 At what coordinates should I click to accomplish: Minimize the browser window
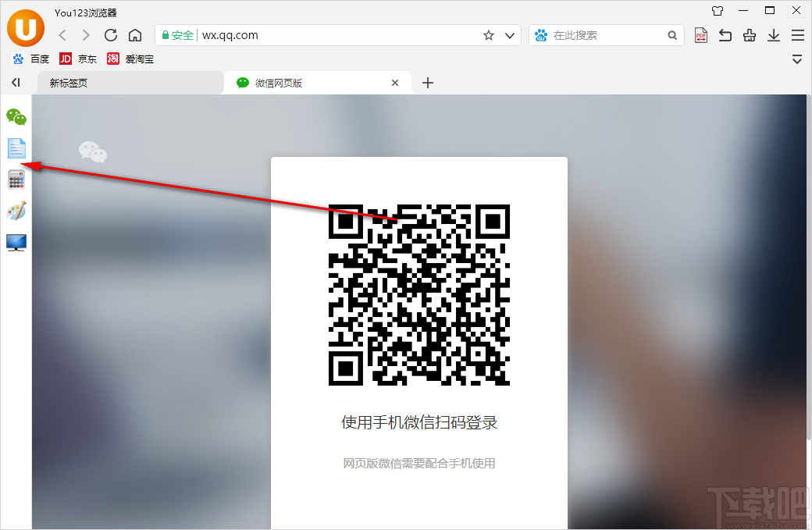pyautogui.click(x=743, y=11)
